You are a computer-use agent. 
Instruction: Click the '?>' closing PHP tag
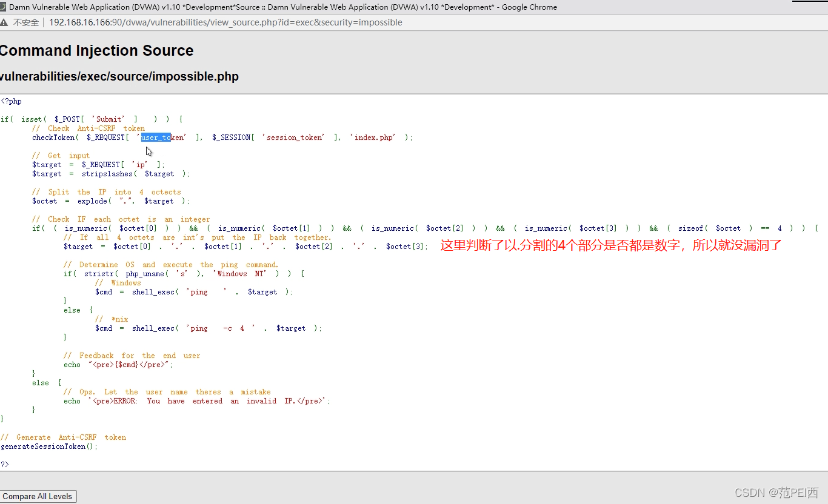(x=5, y=465)
